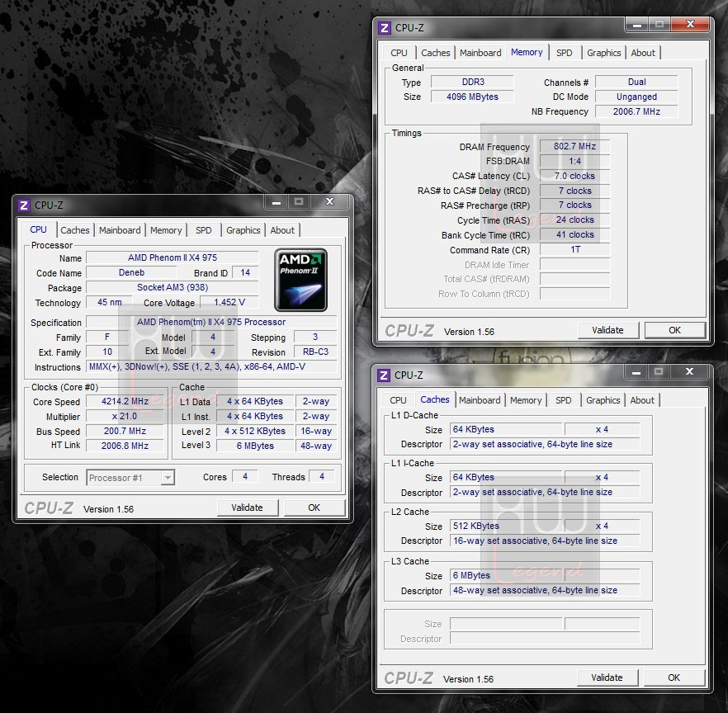The height and width of the screenshot is (713, 728).
Task: Click the Code Name value Deneb
Action: point(131,272)
